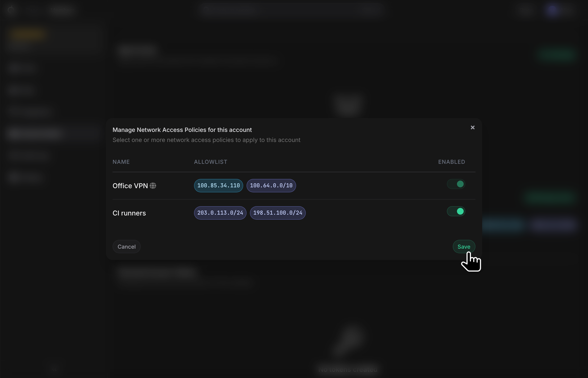Screen dimensions: 588x378
Task: Click the CI runners policy name
Action: click(129, 213)
